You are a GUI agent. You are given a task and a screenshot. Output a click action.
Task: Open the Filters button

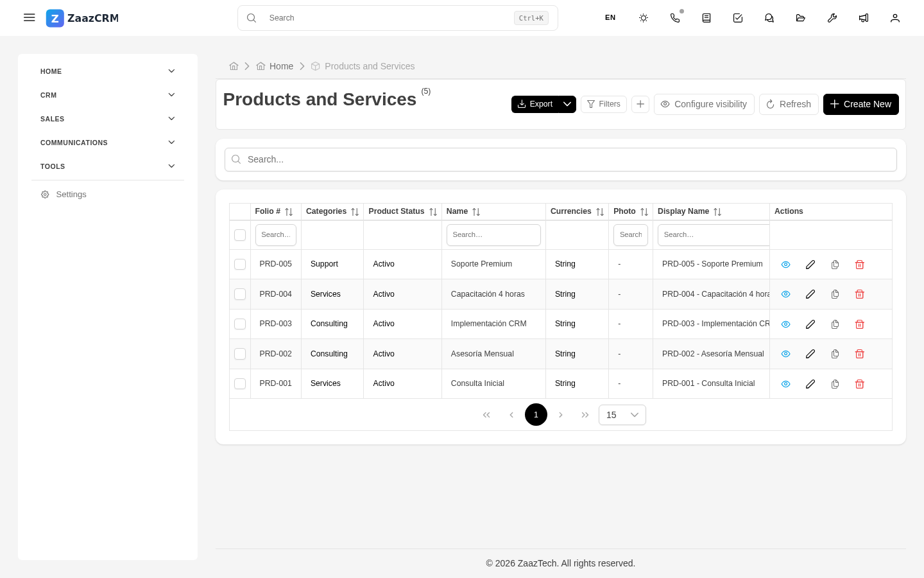pyautogui.click(x=604, y=104)
